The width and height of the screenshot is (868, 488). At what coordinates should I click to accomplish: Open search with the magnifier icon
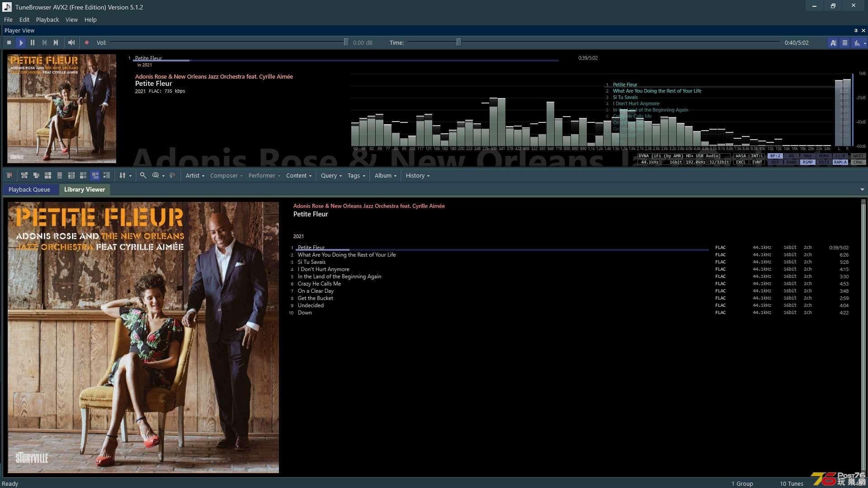[x=143, y=175]
